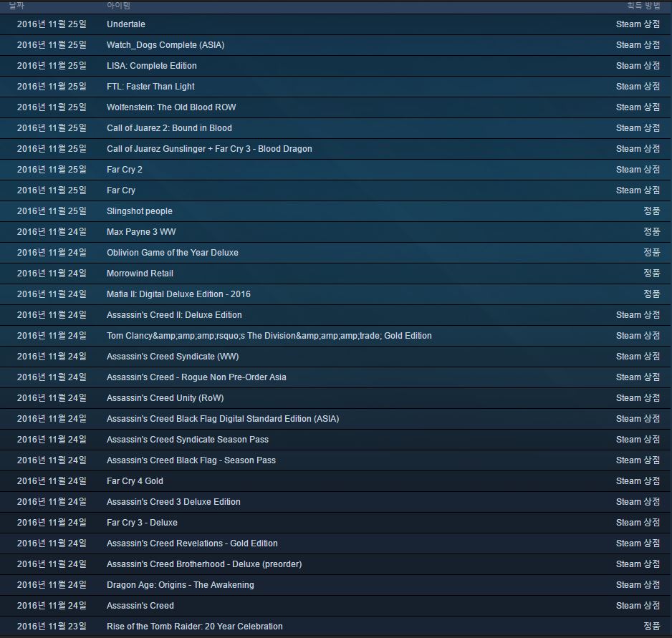Select Steam 상점 beside Assassin's Creed Unity (RoW)
672x638 pixels.
click(x=638, y=398)
